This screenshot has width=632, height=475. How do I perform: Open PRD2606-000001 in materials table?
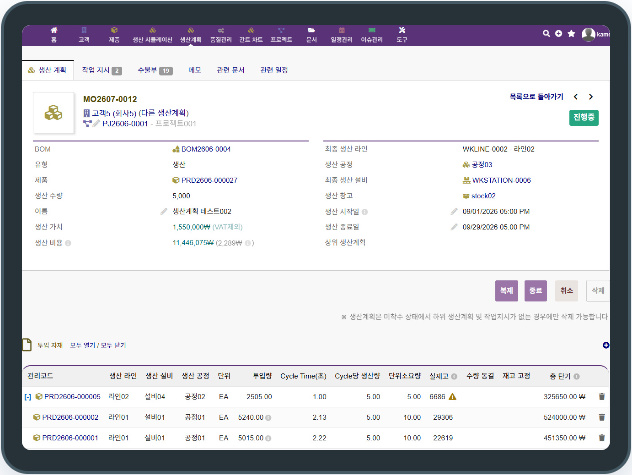tap(70, 438)
